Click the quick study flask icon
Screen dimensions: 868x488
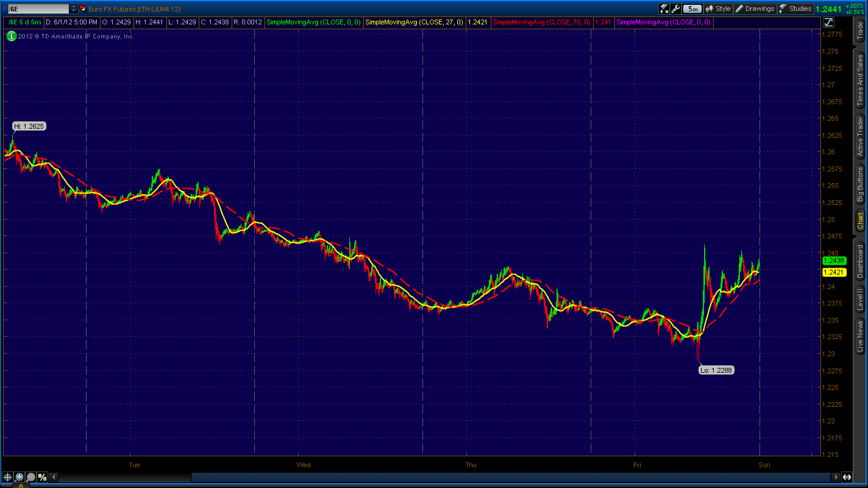pyautogui.click(x=664, y=9)
